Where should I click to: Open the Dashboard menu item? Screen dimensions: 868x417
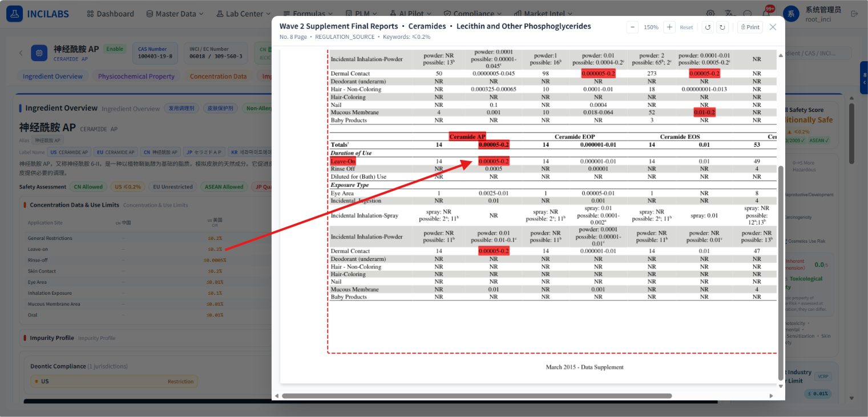(x=110, y=14)
